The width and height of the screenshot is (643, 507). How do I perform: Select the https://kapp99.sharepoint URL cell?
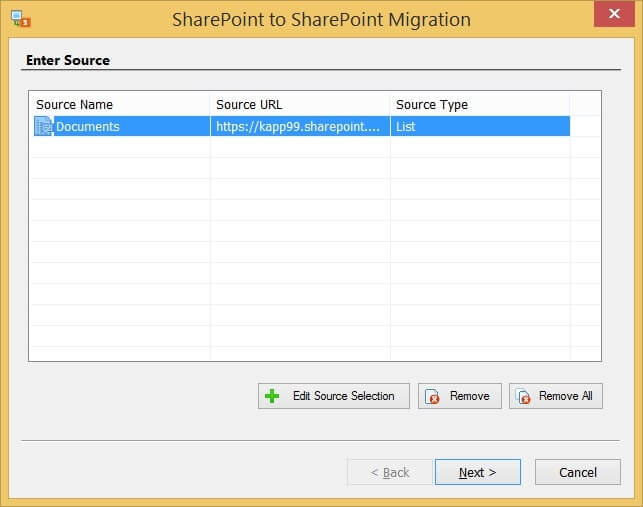300,126
